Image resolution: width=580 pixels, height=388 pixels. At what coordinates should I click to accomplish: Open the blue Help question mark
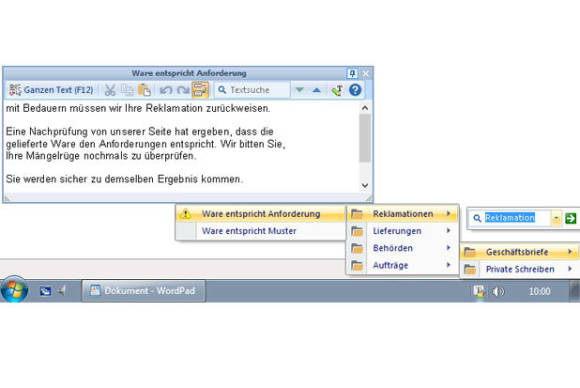point(355,90)
